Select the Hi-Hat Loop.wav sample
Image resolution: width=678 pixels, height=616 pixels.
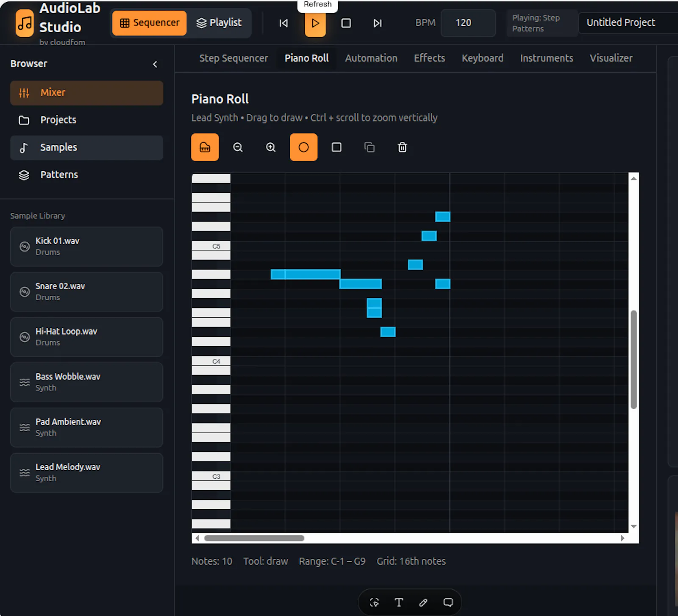pos(86,337)
